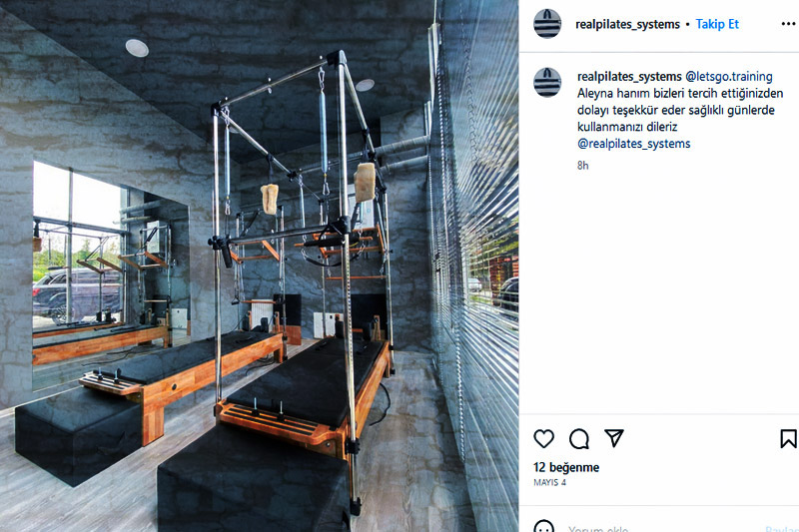
Task: Share post with the paper plane icon
Action: tap(614, 438)
